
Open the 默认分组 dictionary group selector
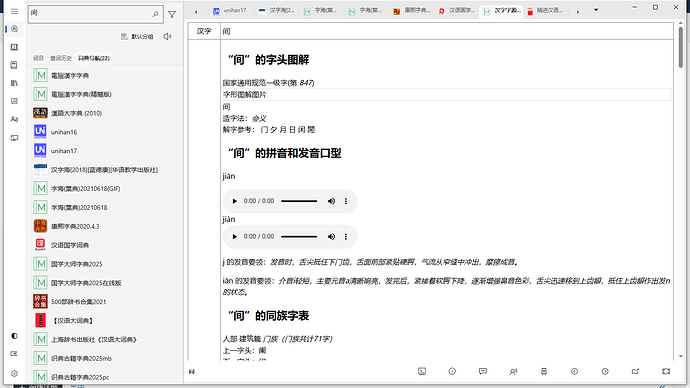tap(137, 37)
